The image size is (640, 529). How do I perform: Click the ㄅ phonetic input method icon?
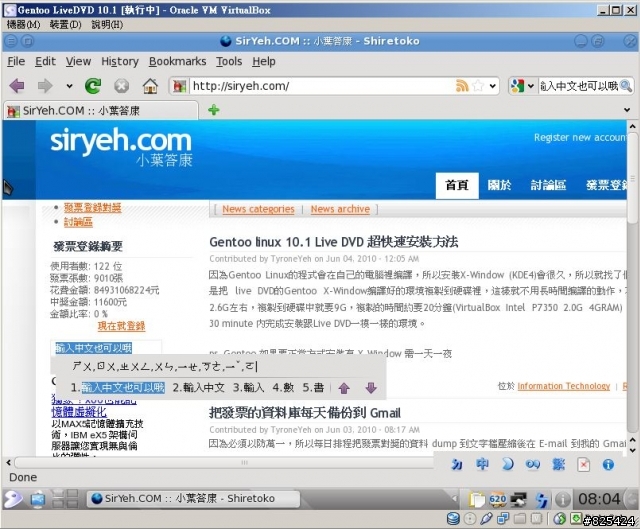(x=457, y=465)
